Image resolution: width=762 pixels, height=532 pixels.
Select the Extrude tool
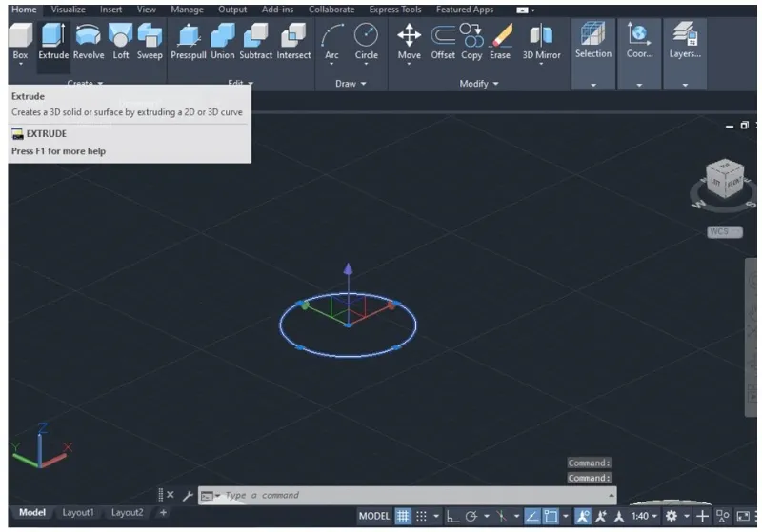[x=53, y=41]
